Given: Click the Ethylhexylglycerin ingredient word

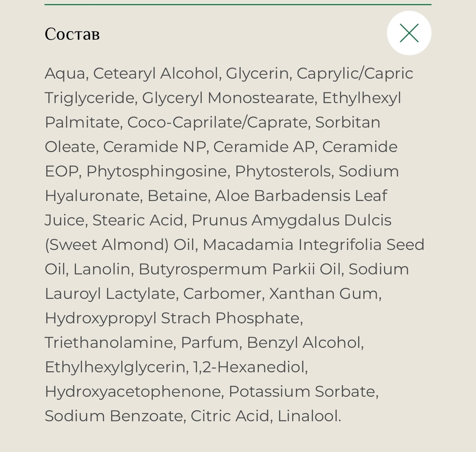Looking at the screenshot, I should pos(115,368).
